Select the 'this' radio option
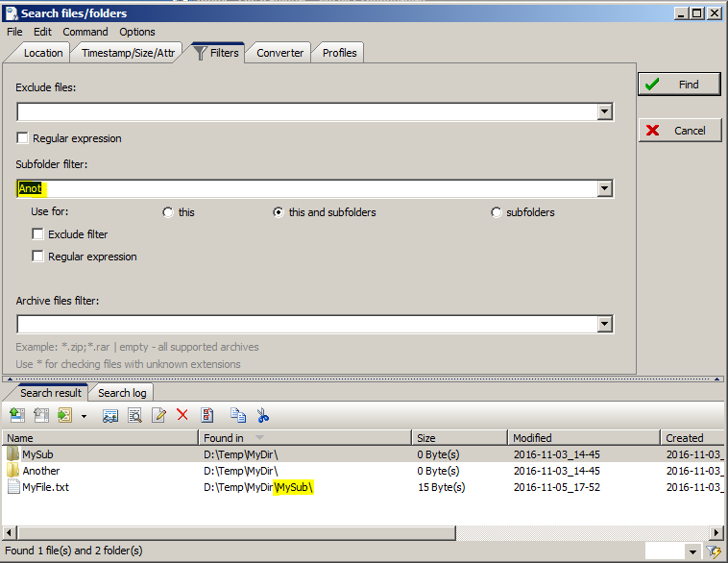Image resolution: width=728 pixels, height=563 pixels. coord(168,212)
